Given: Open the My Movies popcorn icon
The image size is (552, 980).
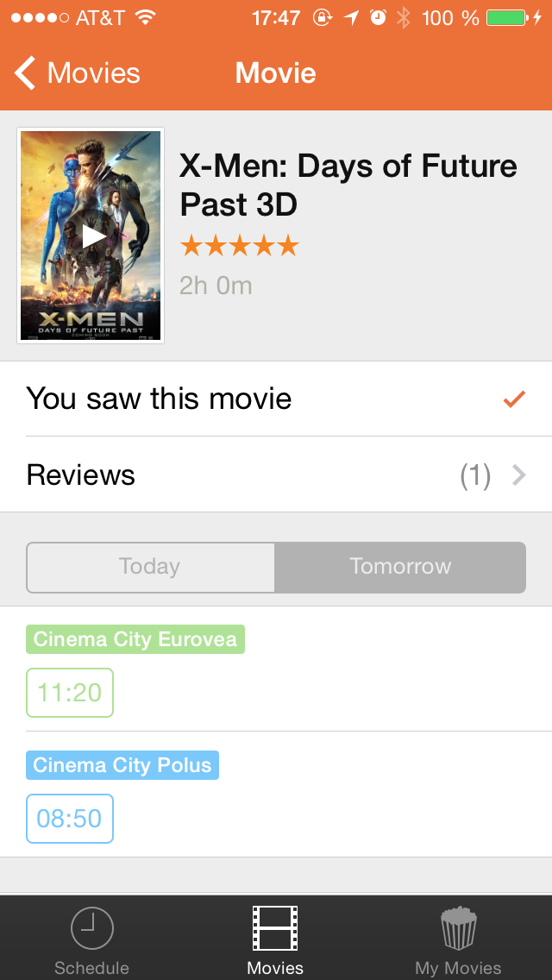Looking at the screenshot, I should pos(458,928).
